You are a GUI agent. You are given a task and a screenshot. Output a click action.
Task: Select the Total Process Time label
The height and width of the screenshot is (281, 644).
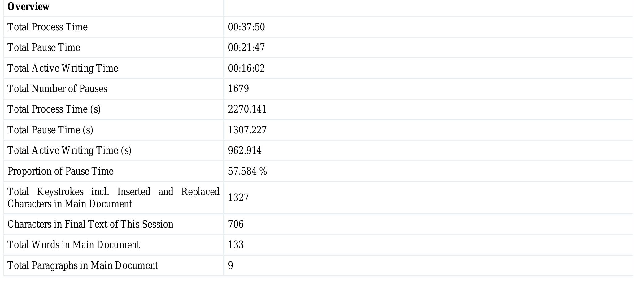pos(47,27)
